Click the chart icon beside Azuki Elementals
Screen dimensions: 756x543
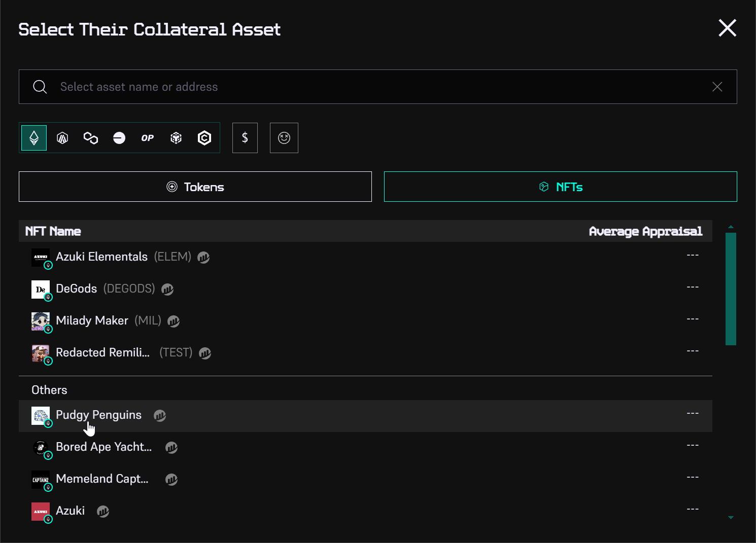[x=203, y=258]
